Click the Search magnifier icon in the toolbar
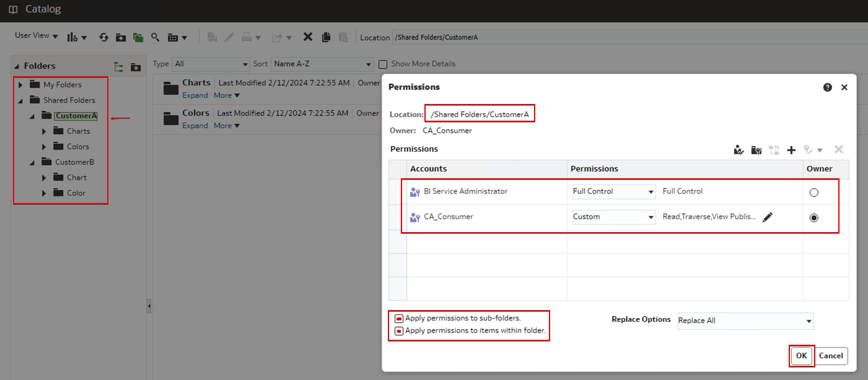Image resolution: width=868 pixels, height=380 pixels. 155,37
